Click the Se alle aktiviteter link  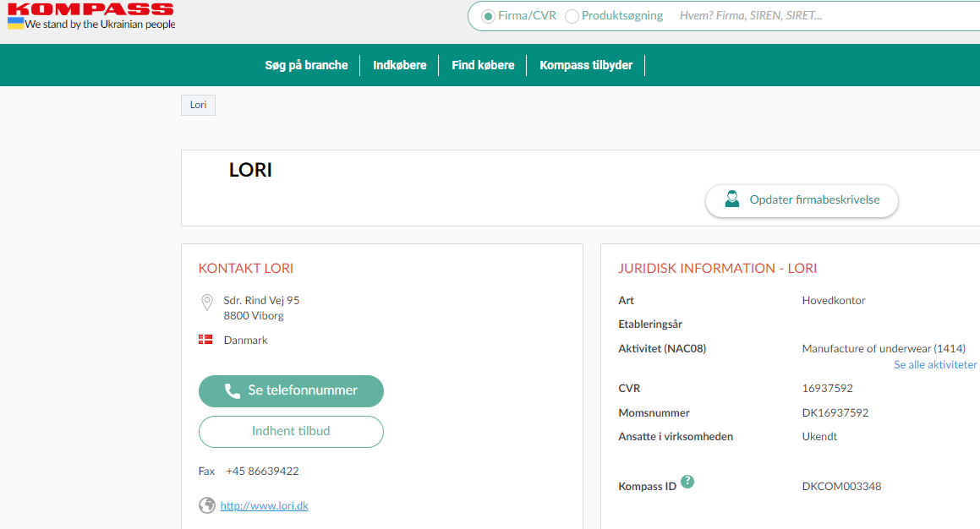click(x=935, y=365)
